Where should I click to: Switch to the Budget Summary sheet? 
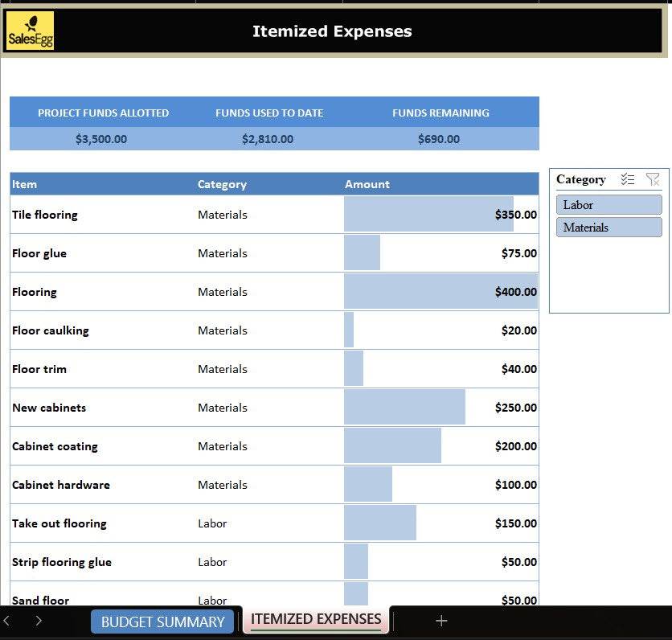point(162,622)
